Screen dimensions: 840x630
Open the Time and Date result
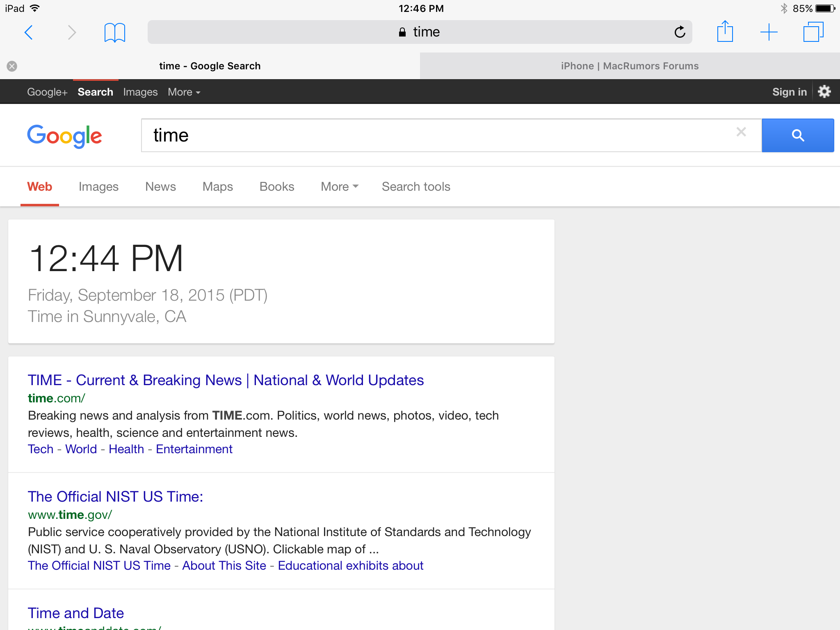[x=75, y=613]
